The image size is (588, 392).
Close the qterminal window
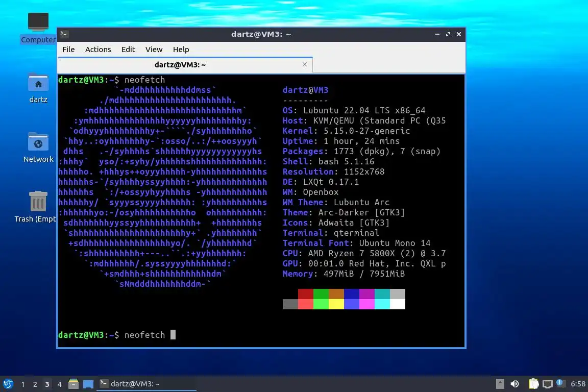(459, 34)
